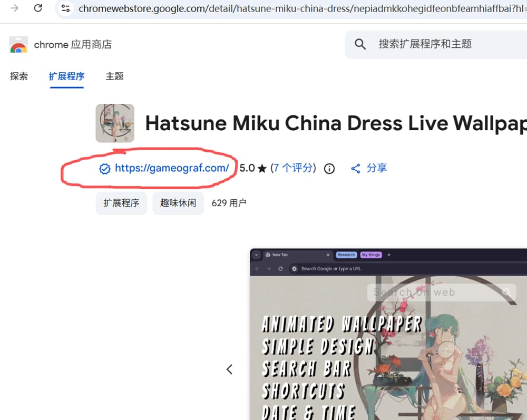
Task: Open the extension preview screenshot
Action: (388, 334)
